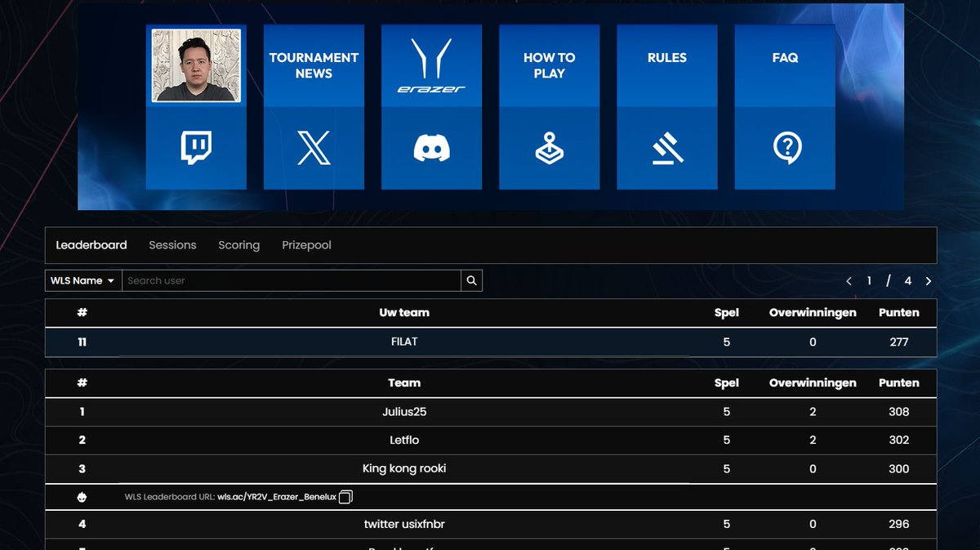
Task: Go to next leaderboard page
Action: tap(929, 280)
